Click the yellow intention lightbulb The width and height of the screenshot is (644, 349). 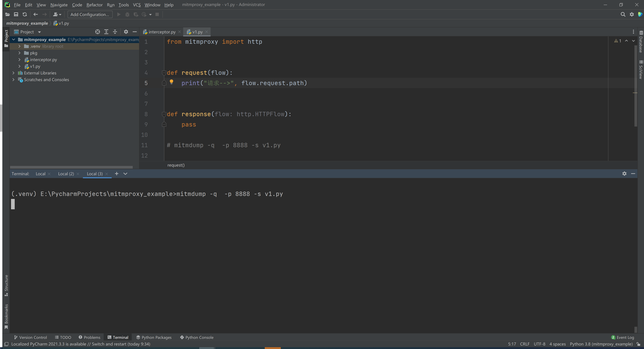point(171,82)
